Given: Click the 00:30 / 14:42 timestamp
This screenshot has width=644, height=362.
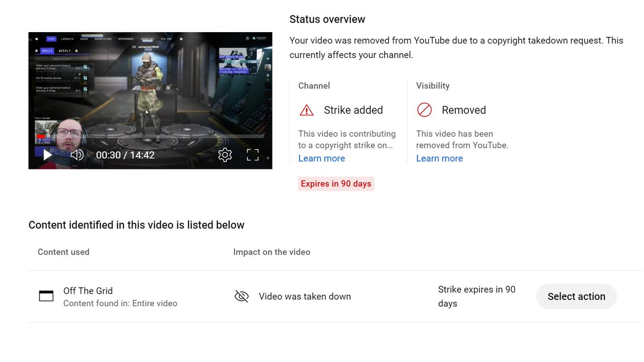Looking at the screenshot, I should tap(125, 155).
